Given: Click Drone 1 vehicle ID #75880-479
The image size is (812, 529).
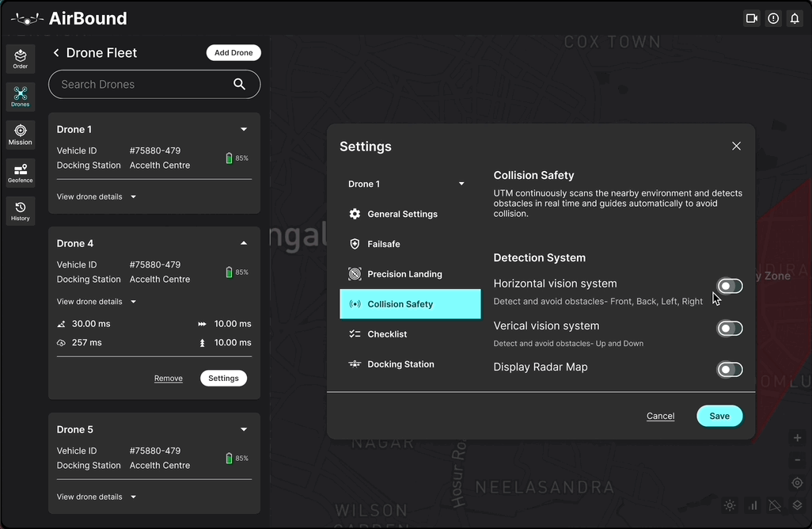Looking at the screenshot, I should click(155, 150).
